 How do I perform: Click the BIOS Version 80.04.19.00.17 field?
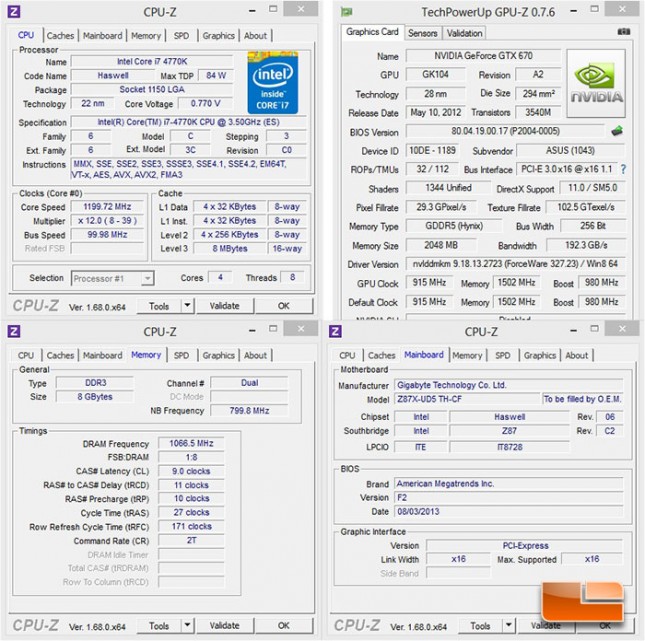click(x=506, y=131)
